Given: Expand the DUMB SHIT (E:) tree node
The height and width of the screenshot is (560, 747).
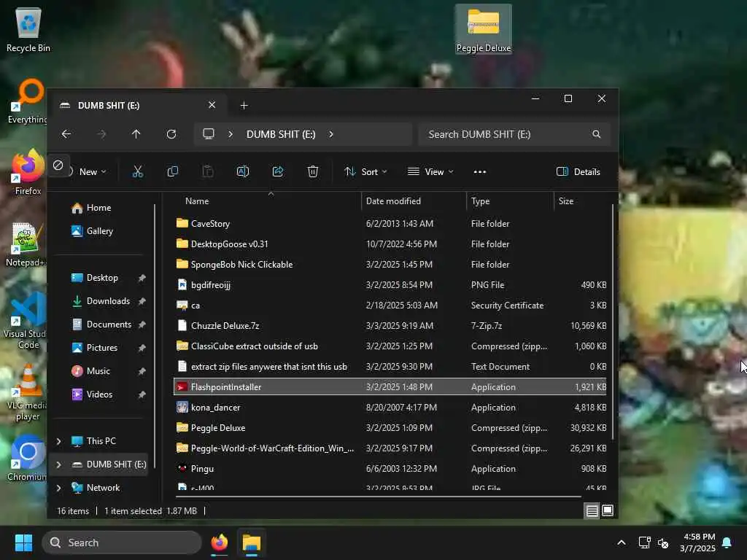Looking at the screenshot, I should point(58,464).
